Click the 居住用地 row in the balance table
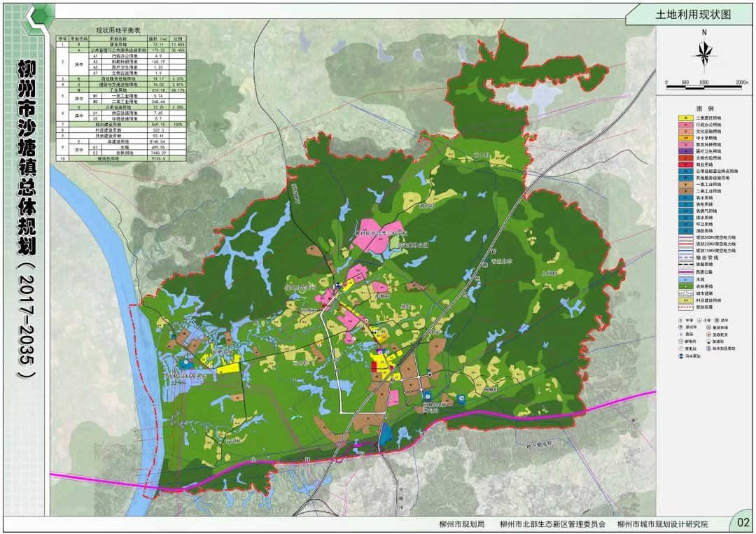 tap(121, 44)
